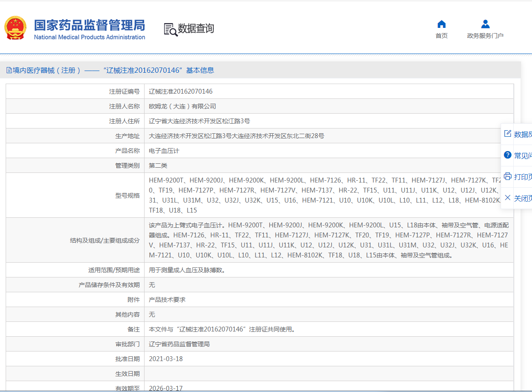Click the 生效日期 row label
The height and width of the screenshot is (392, 532).
click(x=128, y=374)
